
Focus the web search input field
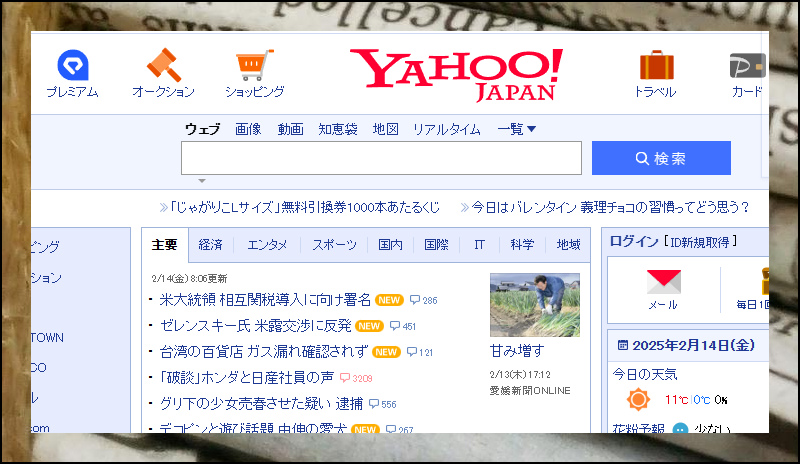[381, 158]
